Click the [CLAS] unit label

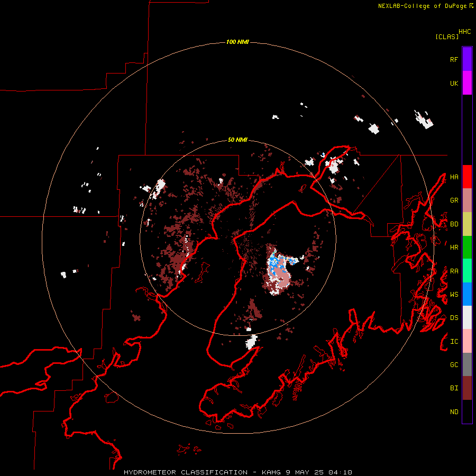click(447, 36)
